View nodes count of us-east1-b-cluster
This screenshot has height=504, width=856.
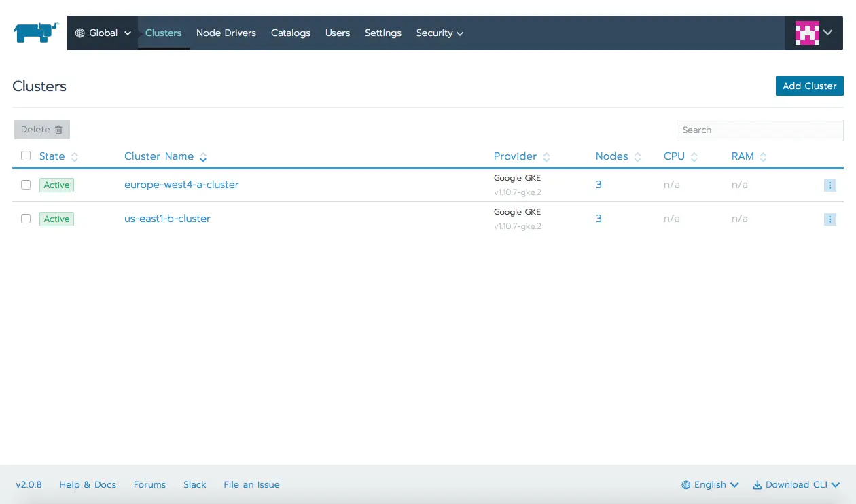[x=599, y=219]
